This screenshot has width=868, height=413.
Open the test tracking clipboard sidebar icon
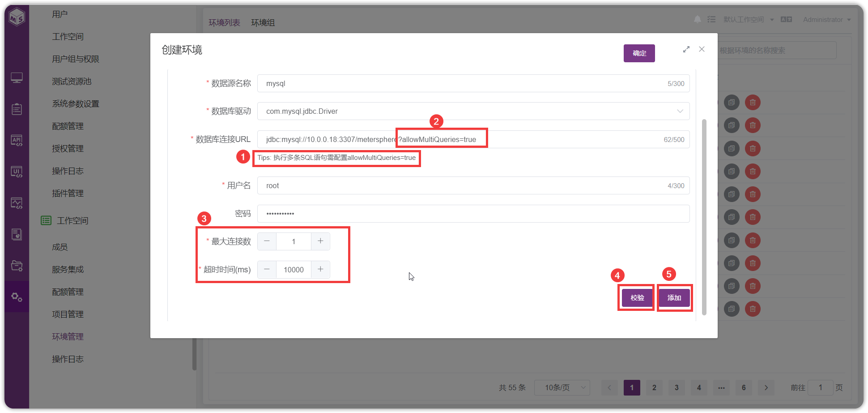(x=17, y=109)
